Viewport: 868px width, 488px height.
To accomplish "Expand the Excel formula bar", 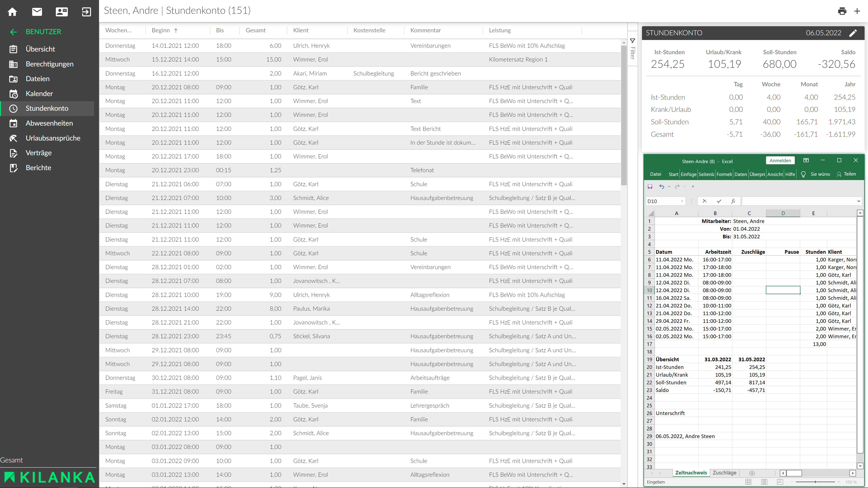I will (x=859, y=201).
